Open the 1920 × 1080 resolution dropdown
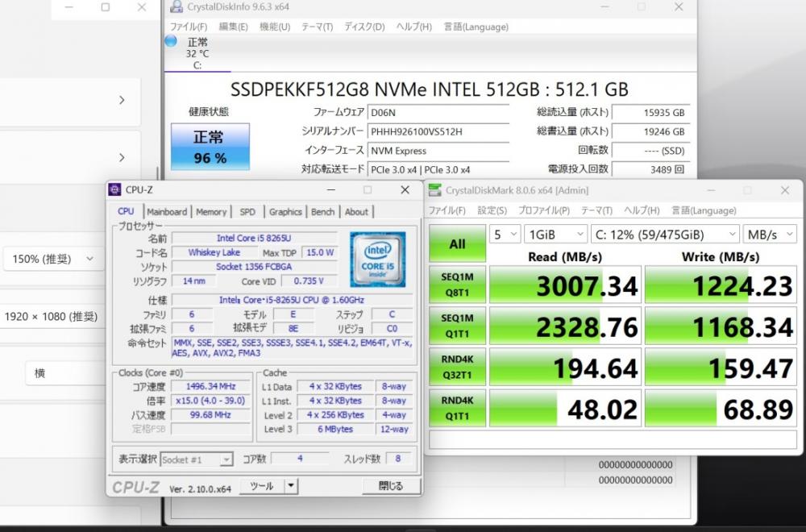Viewport: 806px width, 532px height. (52, 317)
